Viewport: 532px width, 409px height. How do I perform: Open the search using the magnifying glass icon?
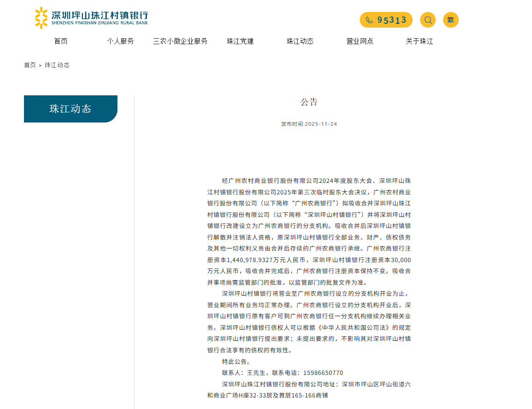coord(427,20)
